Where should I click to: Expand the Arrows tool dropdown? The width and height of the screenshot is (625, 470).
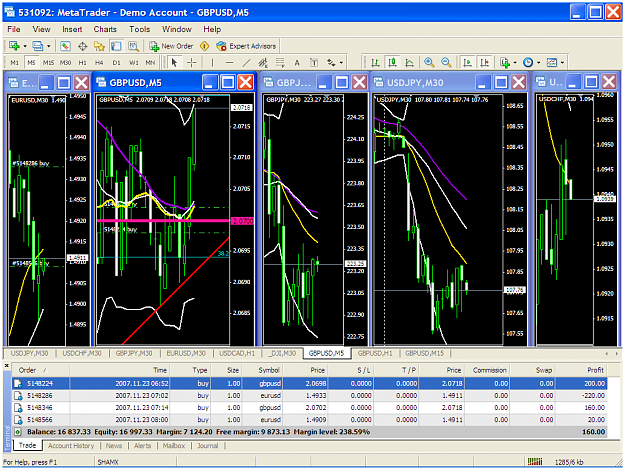[x=341, y=63]
